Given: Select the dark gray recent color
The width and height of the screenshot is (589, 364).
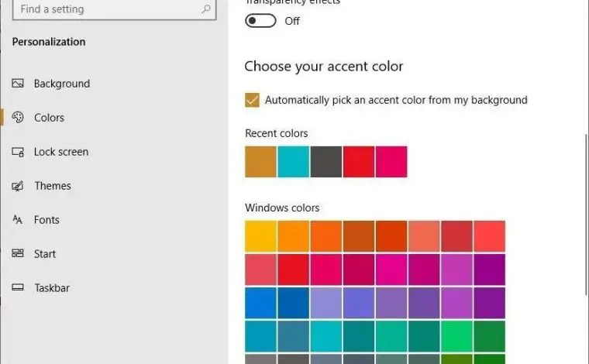Looking at the screenshot, I should point(326,162).
